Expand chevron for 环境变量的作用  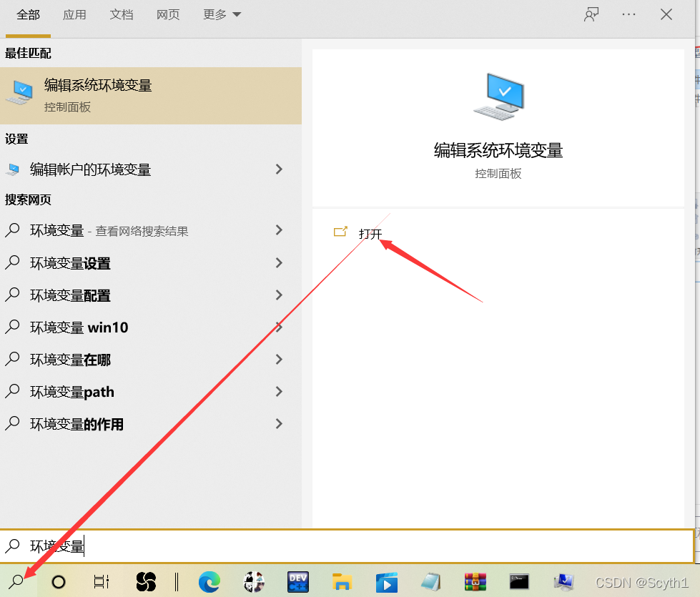[279, 423]
